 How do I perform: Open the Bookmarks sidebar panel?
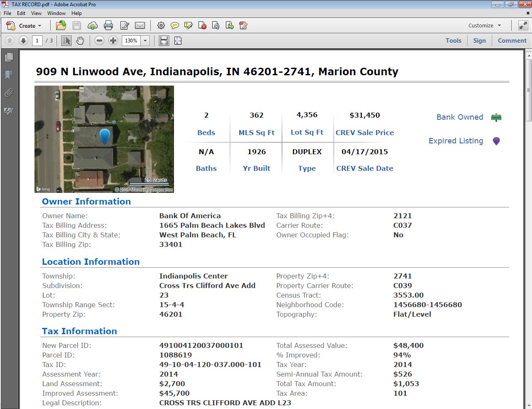tap(9, 75)
